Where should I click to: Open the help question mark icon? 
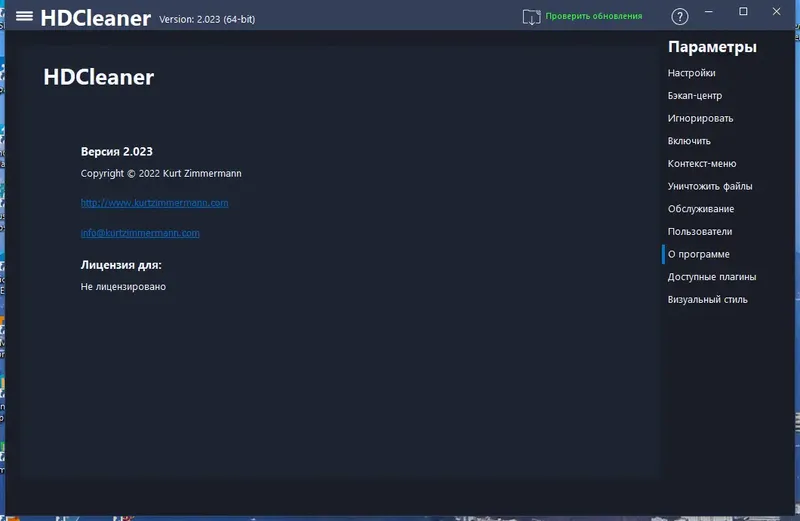pyautogui.click(x=680, y=17)
